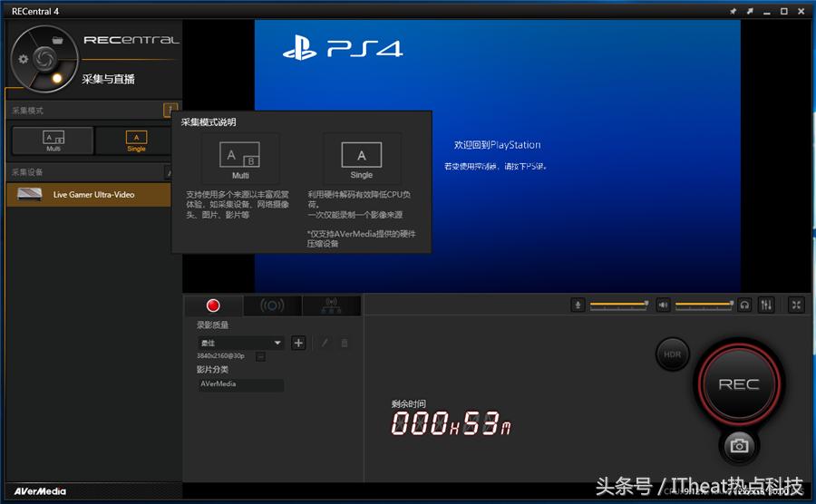Open the audio mixer settings icon
Image resolution: width=816 pixels, height=504 pixels.
tap(766, 305)
